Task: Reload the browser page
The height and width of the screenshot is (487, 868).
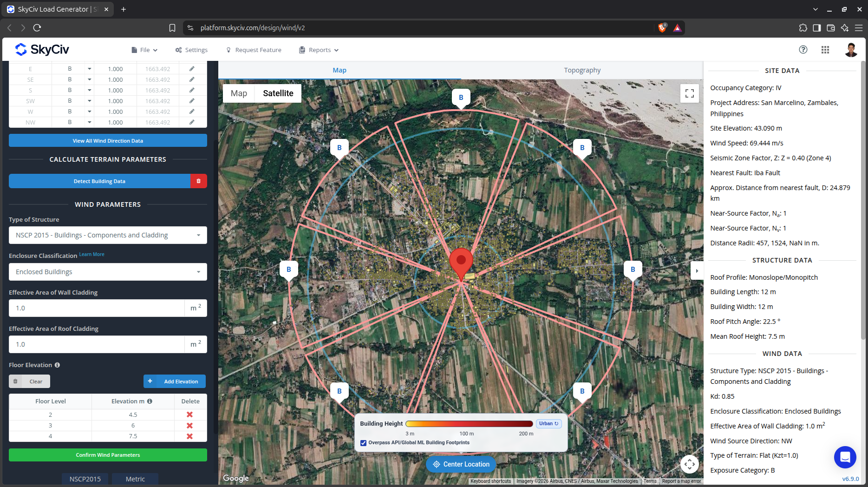Action: click(x=37, y=28)
